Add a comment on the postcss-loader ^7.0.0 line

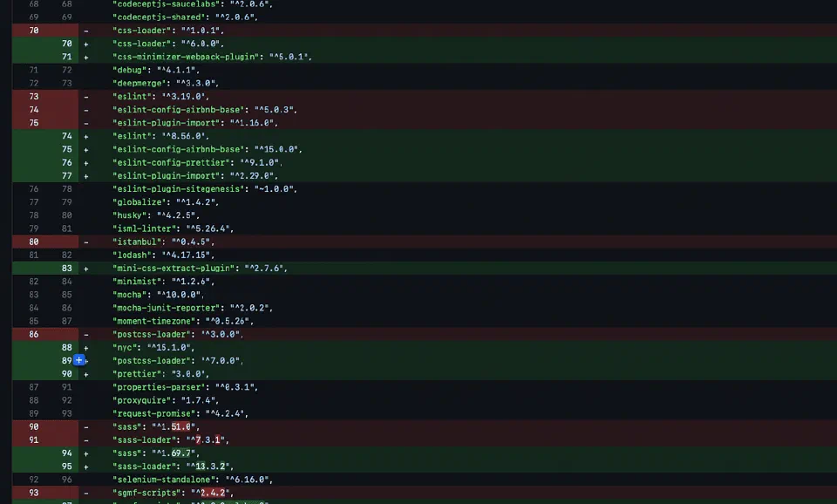pyautogui.click(x=78, y=360)
